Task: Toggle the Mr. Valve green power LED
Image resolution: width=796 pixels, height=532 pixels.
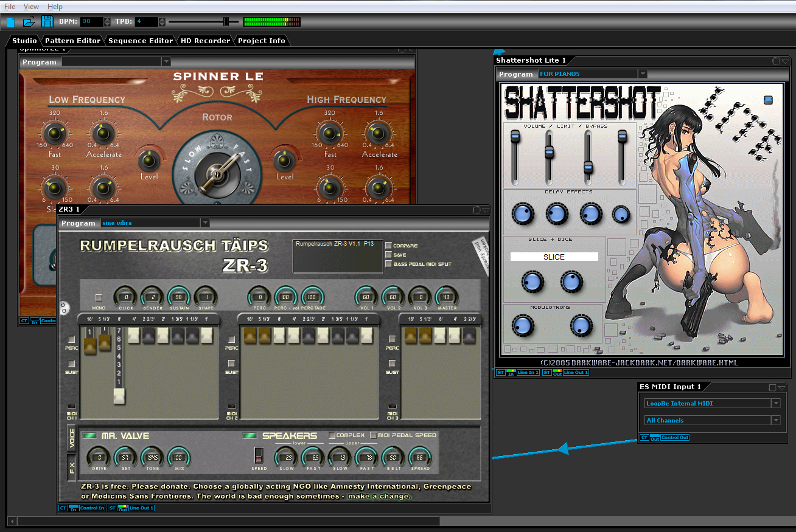Action: click(x=89, y=435)
